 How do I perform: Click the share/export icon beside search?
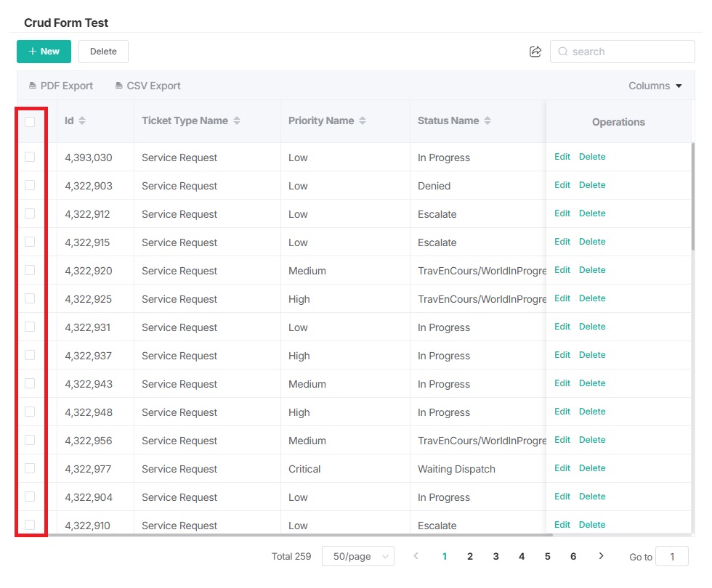click(x=535, y=52)
